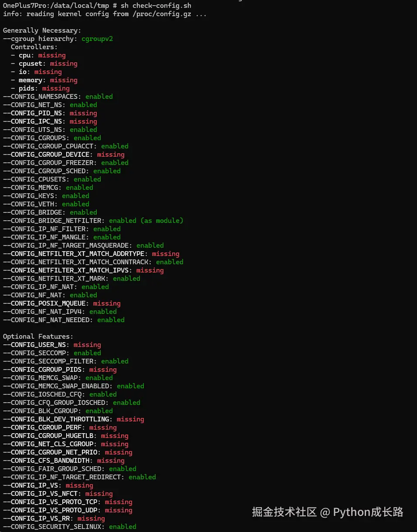The height and width of the screenshot is (532, 417).
Task: Click CONFIG_NETFILTER_XT_MATCH_IPVS missing entry
Action: 83,270
